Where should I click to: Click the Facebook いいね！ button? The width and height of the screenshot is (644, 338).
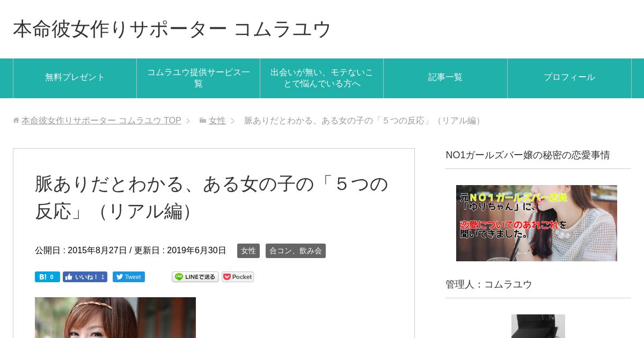pos(85,277)
